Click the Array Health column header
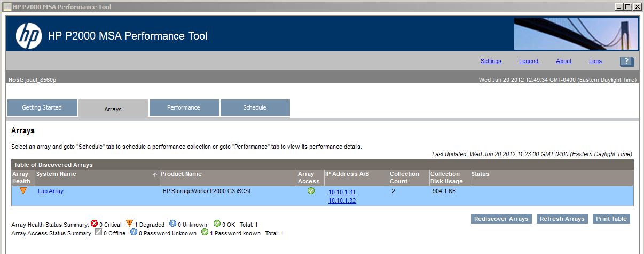This screenshot has width=644, height=254. (x=23, y=178)
